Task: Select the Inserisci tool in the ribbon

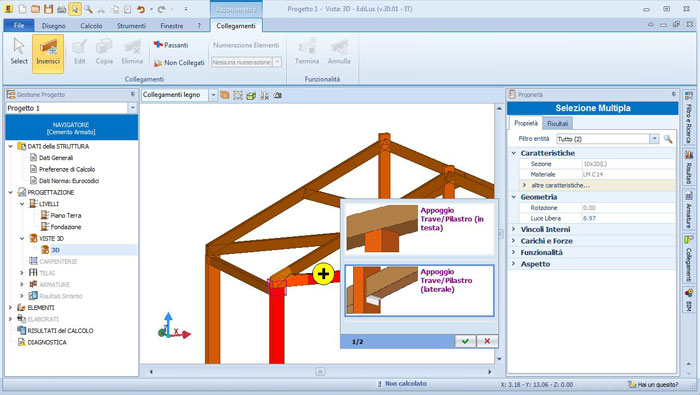Action: [48, 54]
